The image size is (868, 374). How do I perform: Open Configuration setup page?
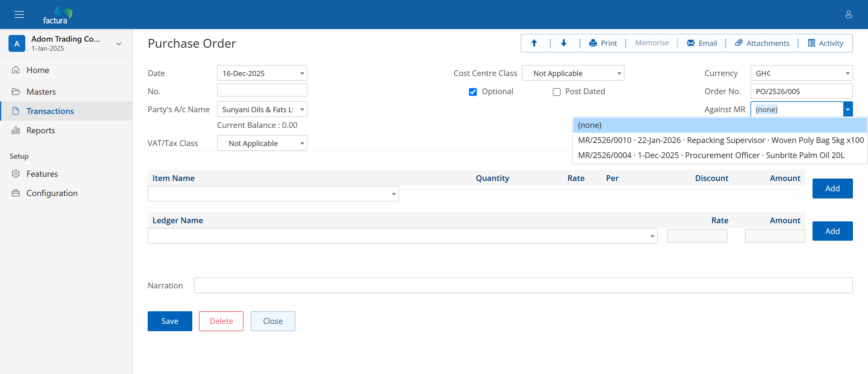click(66, 193)
